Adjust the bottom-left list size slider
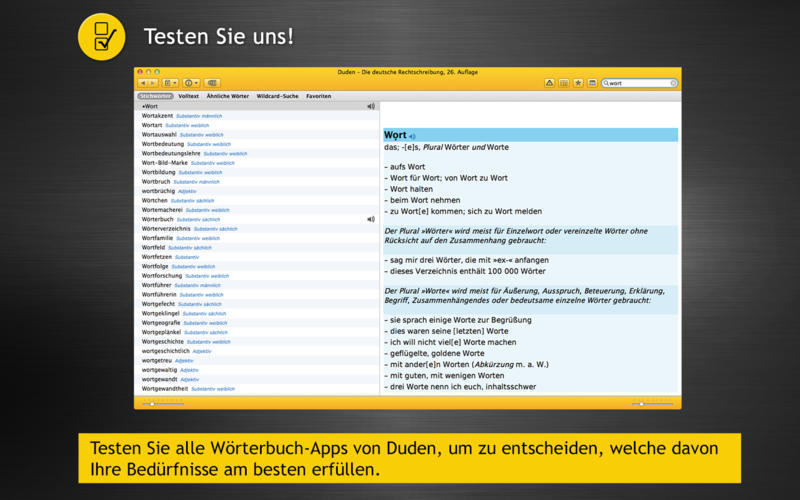The height and width of the screenshot is (500, 800). point(163,404)
